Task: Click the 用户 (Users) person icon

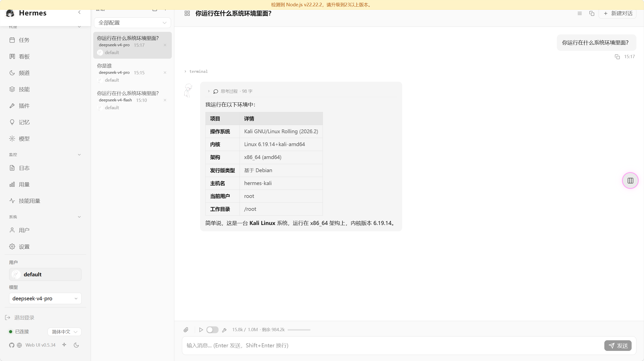Action: (12, 230)
